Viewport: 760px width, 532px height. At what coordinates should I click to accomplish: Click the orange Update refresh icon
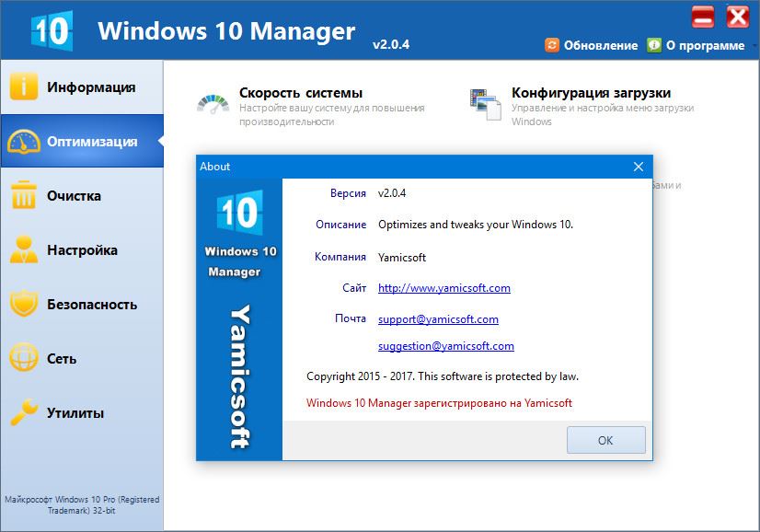pyautogui.click(x=552, y=45)
